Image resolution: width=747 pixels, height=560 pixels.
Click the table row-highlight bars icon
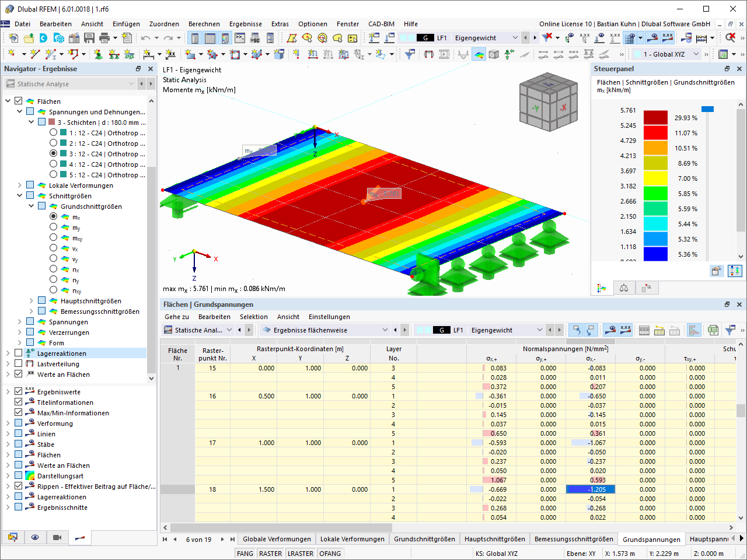pos(693,330)
